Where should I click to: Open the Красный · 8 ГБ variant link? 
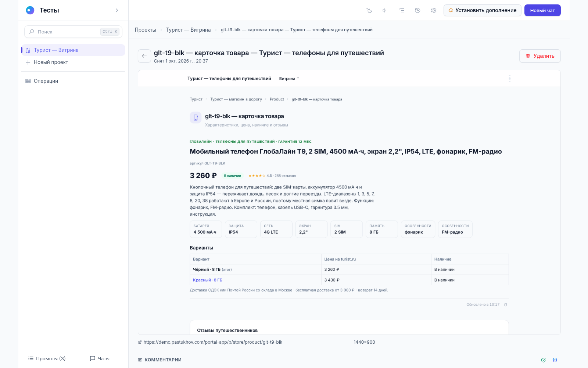pyautogui.click(x=208, y=280)
